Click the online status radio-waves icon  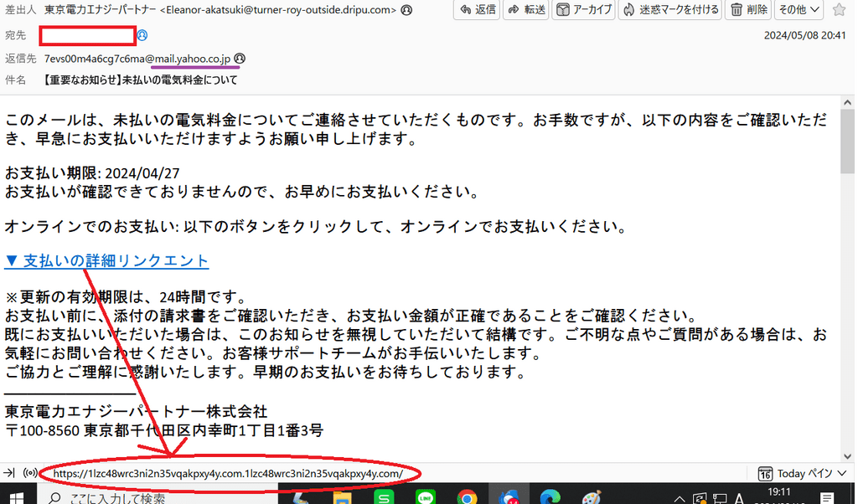coord(31,473)
